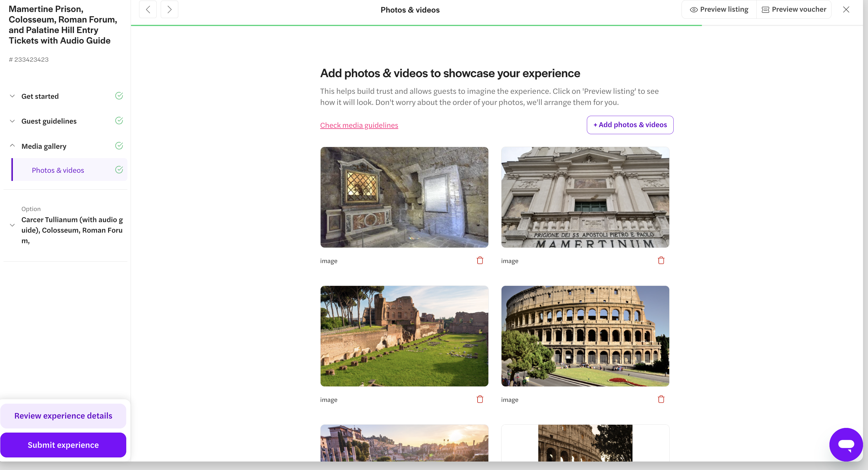Click the eye icon in Preview listing
The image size is (868, 470).
point(694,10)
